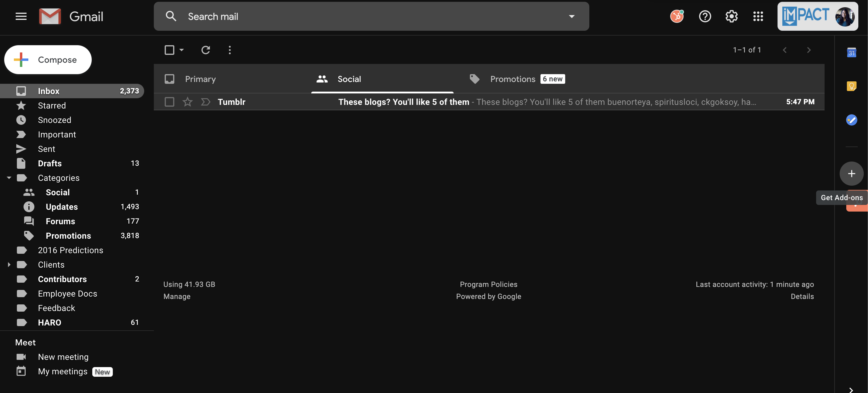868x393 pixels.
Task: Click the refresh inbox icon
Action: (x=206, y=50)
